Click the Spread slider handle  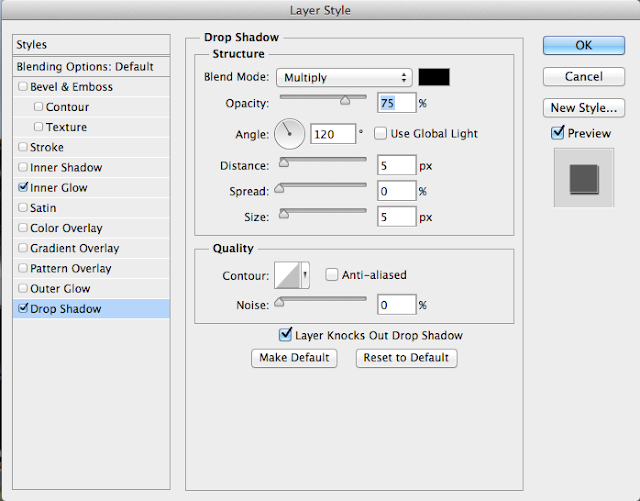click(279, 188)
